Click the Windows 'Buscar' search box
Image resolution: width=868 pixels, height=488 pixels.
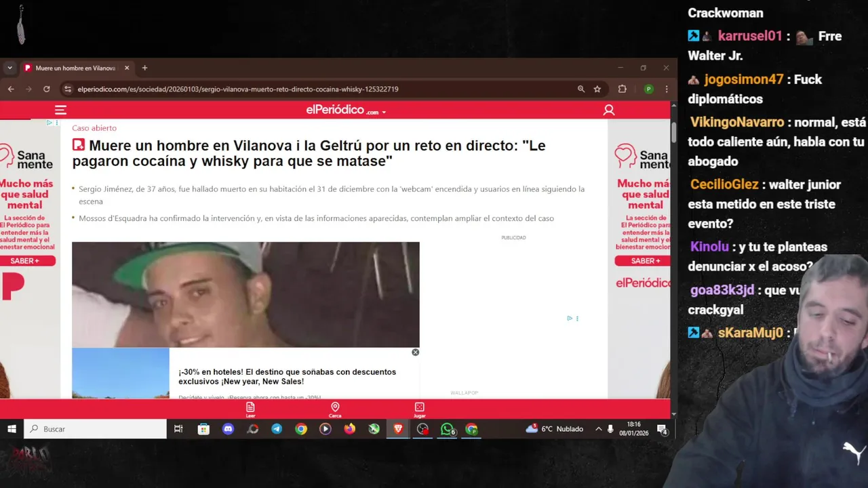[96, 429]
